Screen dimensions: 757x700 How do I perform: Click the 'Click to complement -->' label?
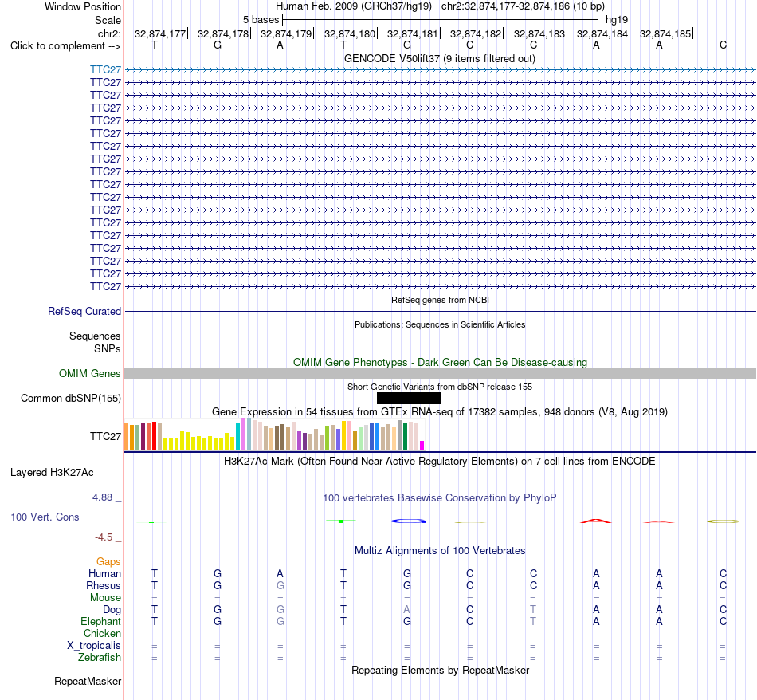tap(65, 46)
